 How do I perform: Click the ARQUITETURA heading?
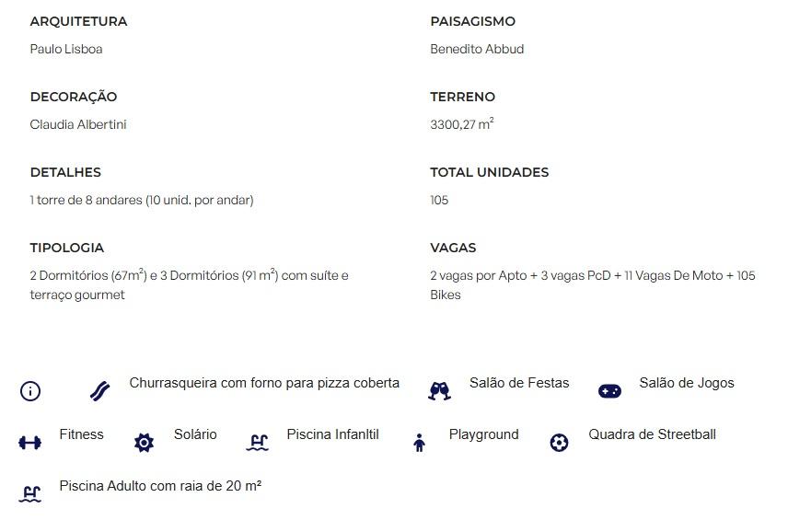[x=78, y=21]
